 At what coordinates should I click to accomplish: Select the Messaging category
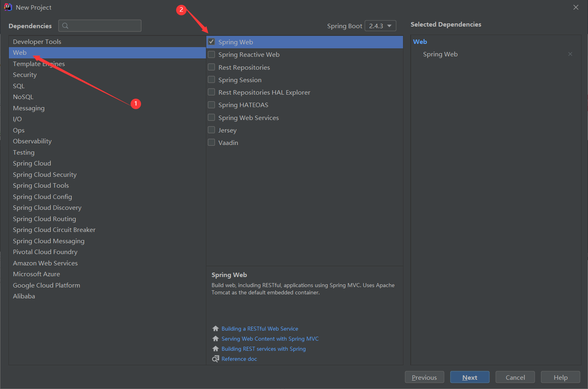pyautogui.click(x=107, y=108)
